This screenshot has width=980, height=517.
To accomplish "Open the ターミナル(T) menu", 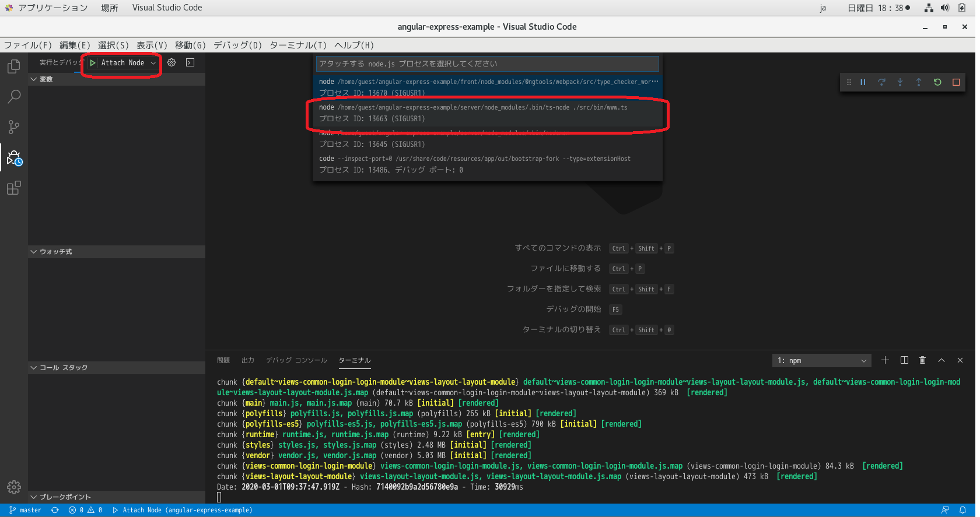I will click(298, 45).
